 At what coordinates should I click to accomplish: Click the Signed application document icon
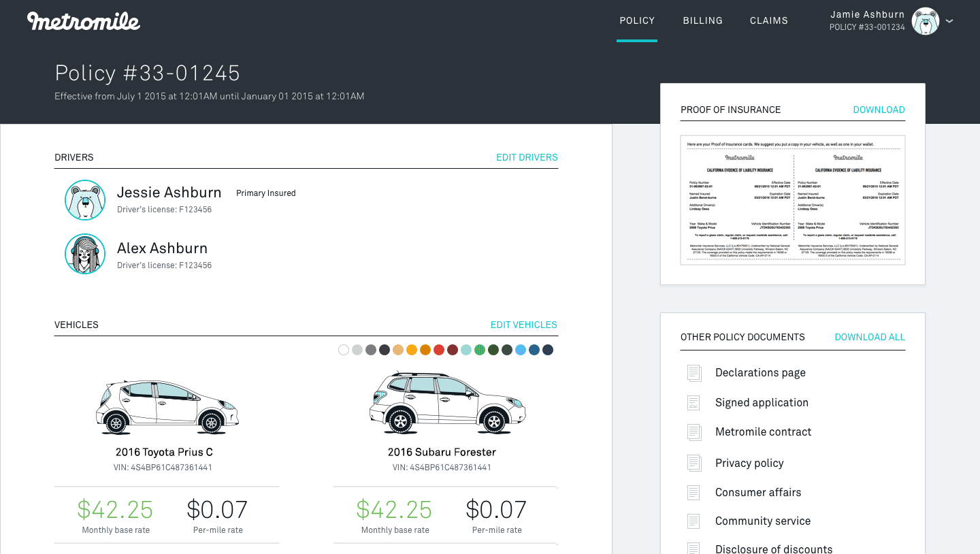693,403
